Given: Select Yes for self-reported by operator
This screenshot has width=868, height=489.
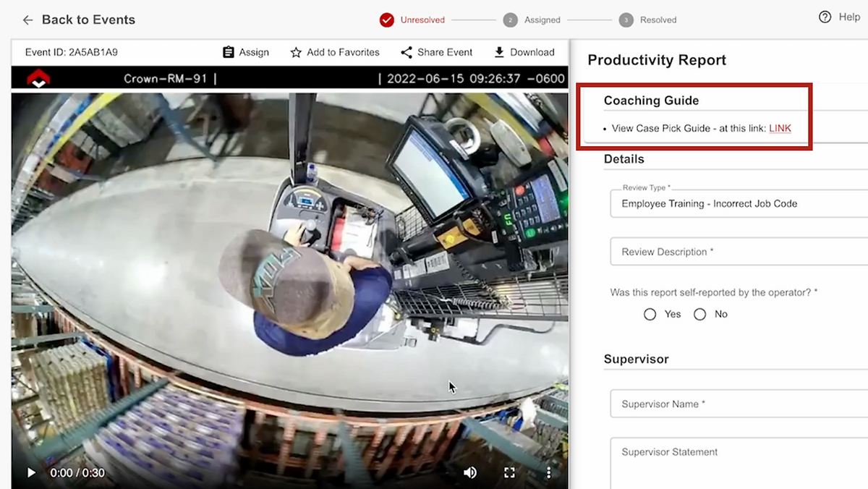Looking at the screenshot, I should (650, 314).
